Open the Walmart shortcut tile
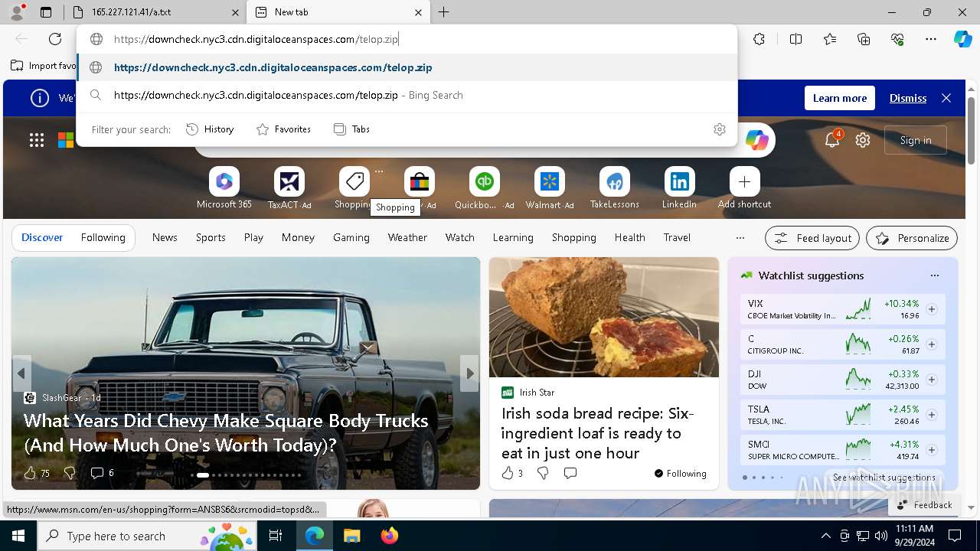Viewport: 980px width, 551px height. tap(549, 188)
